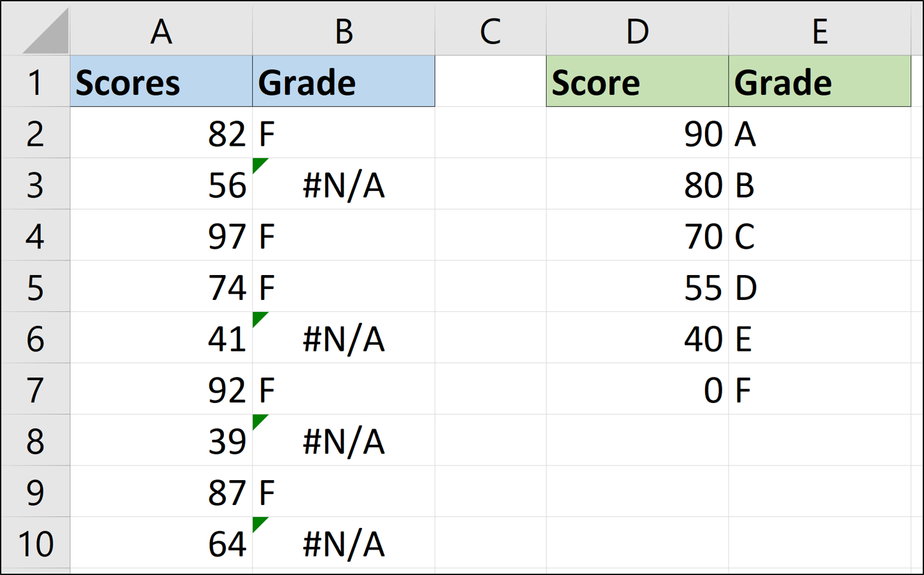Screen dimensions: 924x575
Task: Click the blue Grade header cell
Action: (344, 82)
